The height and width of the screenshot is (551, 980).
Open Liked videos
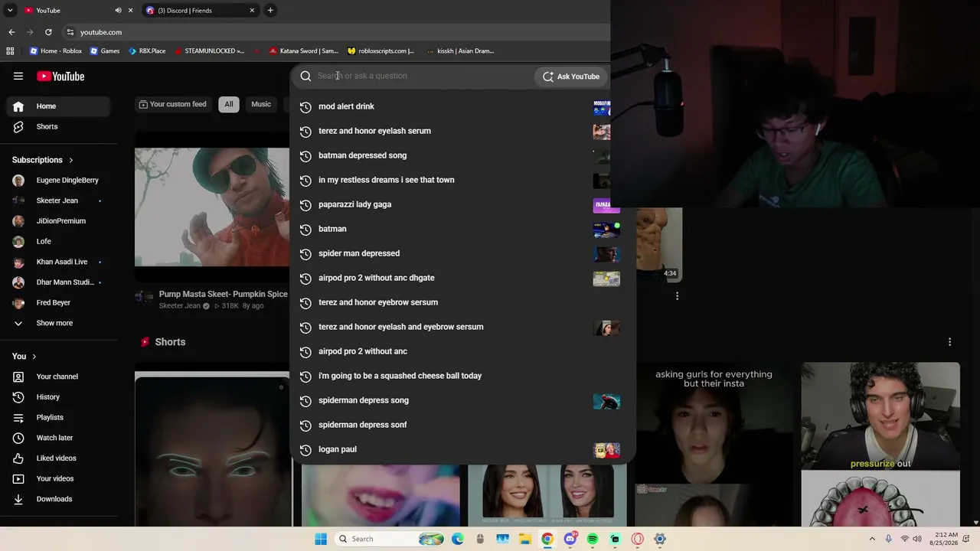tap(58, 458)
